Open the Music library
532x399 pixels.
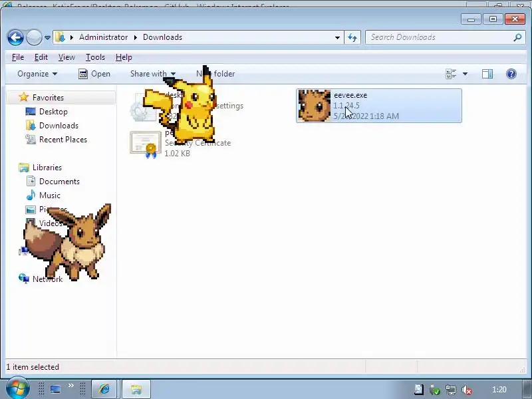pos(49,196)
